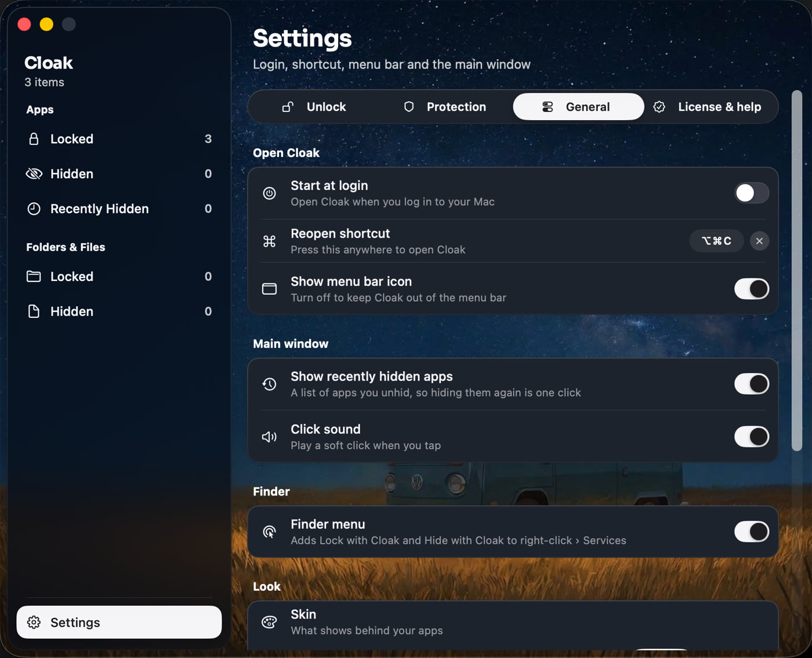Click the history icon beside Show recently hidden apps
This screenshot has width=812, height=658.
269,384
